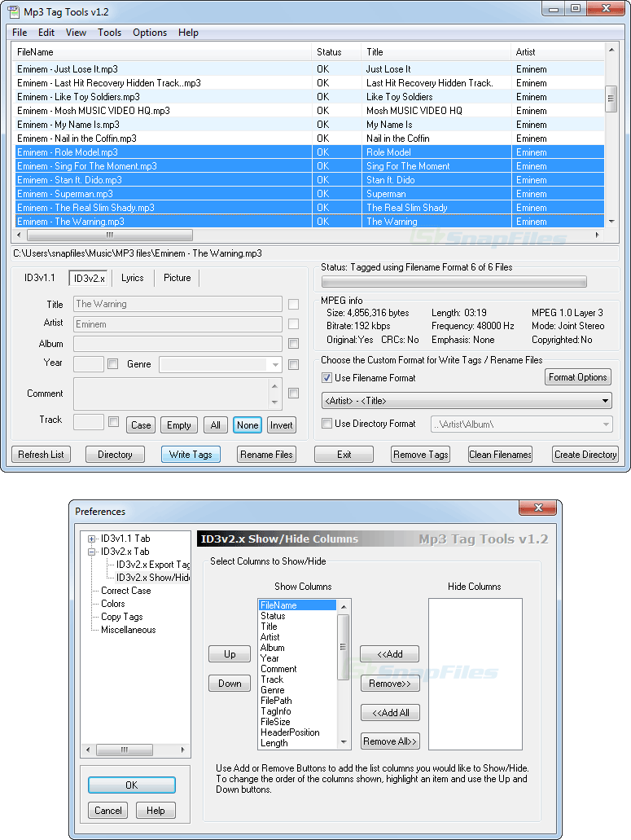Viewport: 631px width, 840px height.
Task: Click the None button
Action: tap(248, 425)
